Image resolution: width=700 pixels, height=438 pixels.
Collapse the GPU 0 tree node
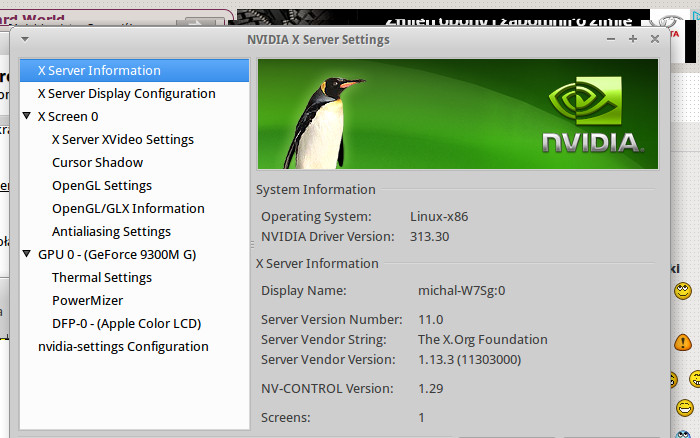27,254
